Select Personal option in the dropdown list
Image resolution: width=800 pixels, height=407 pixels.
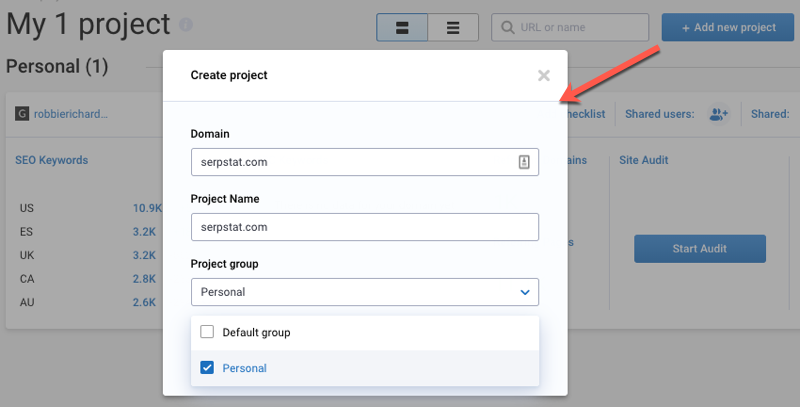click(x=245, y=368)
